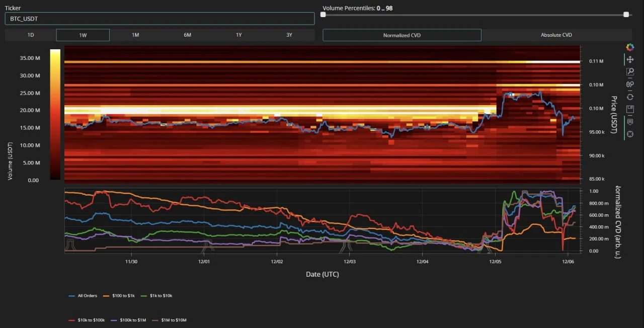Click the 800.00 m CVD tick label
Viewport: 644px width, 328px height.
pyautogui.click(x=599, y=203)
